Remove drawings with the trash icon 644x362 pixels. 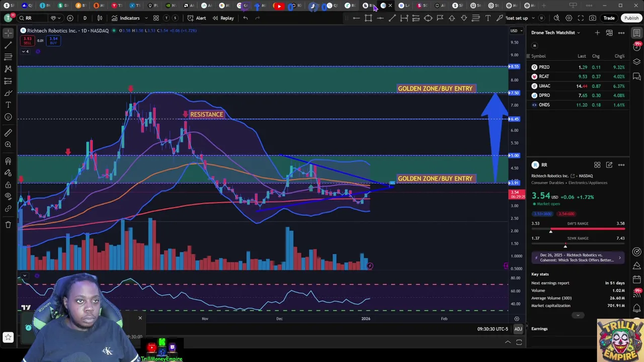coord(8,224)
